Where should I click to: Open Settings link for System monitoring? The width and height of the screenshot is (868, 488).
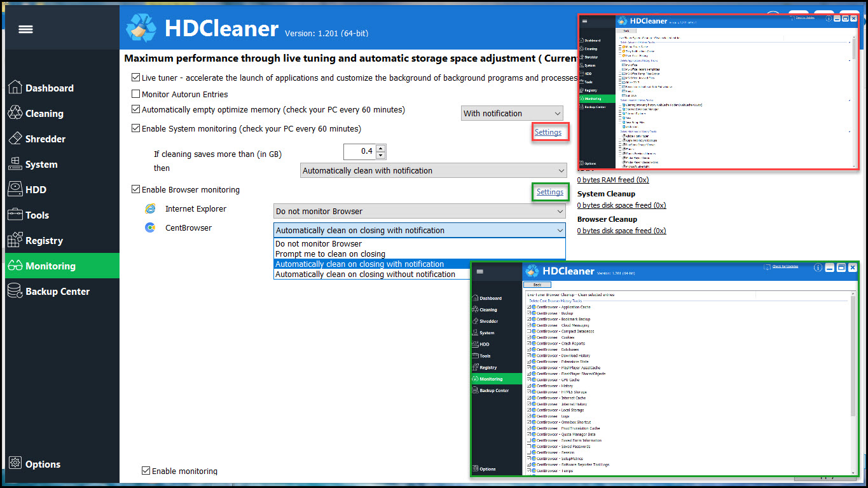click(x=548, y=132)
